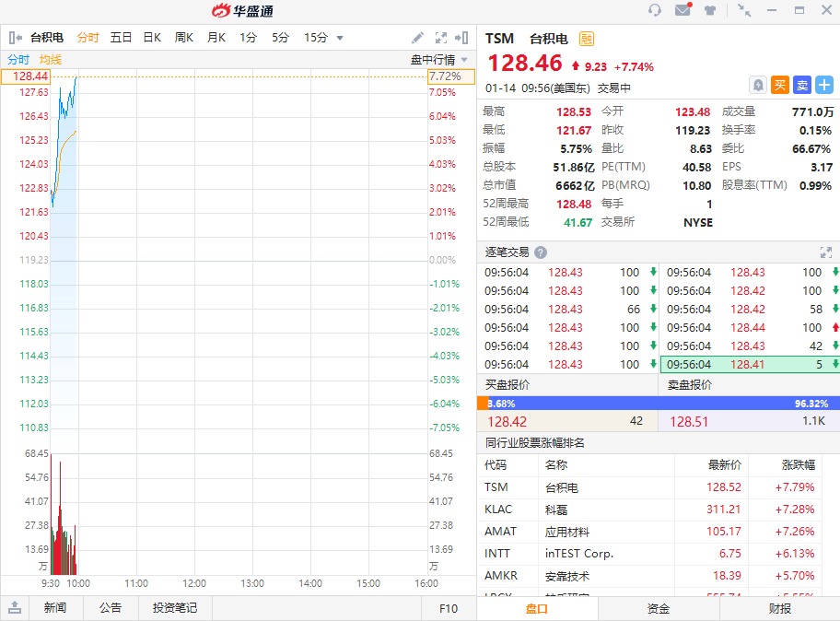Open the 投资笔记 tab

coord(175,607)
